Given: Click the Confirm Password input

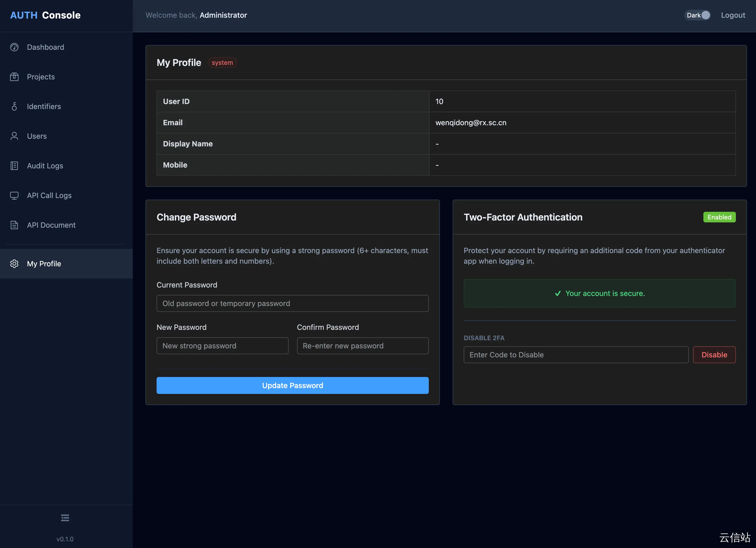Looking at the screenshot, I should (362, 346).
